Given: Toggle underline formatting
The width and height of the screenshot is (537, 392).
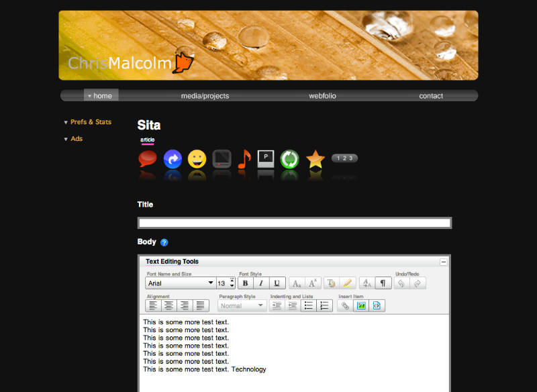Looking at the screenshot, I should pos(277,283).
